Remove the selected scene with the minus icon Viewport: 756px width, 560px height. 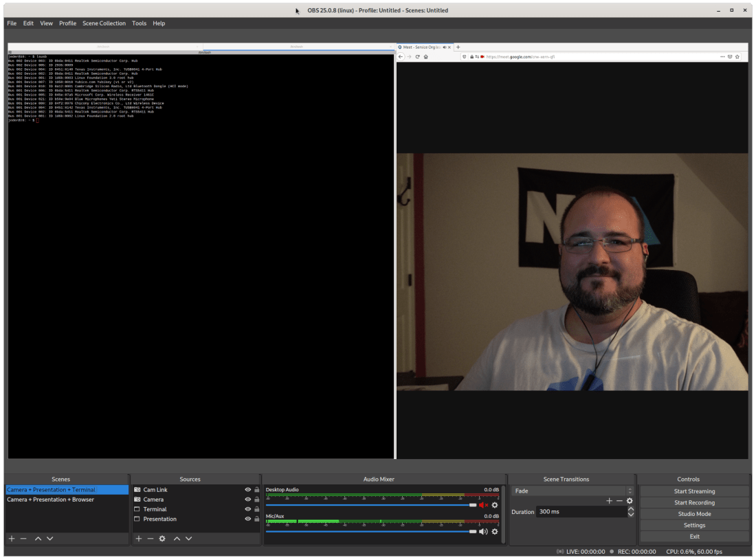pyautogui.click(x=23, y=539)
